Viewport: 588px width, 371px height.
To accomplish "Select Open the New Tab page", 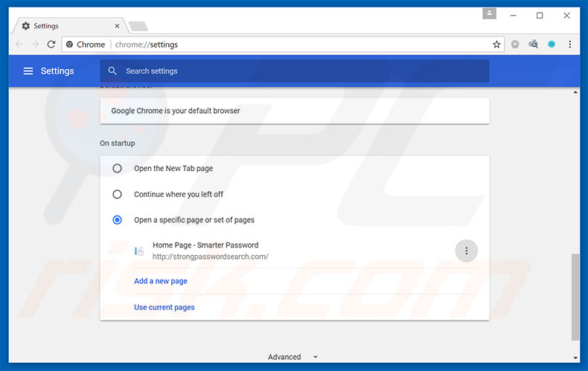I will point(117,168).
